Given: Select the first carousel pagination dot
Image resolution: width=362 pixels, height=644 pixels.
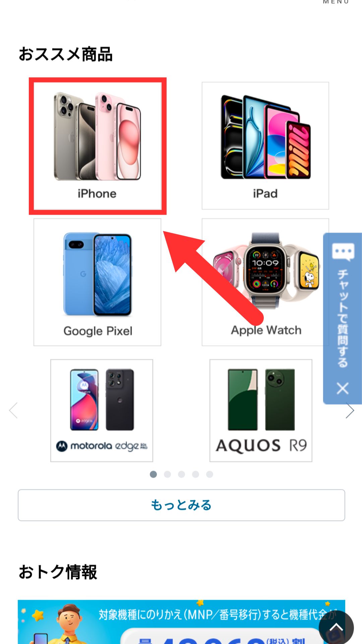Looking at the screenshot, I should [x=153, y=474].
